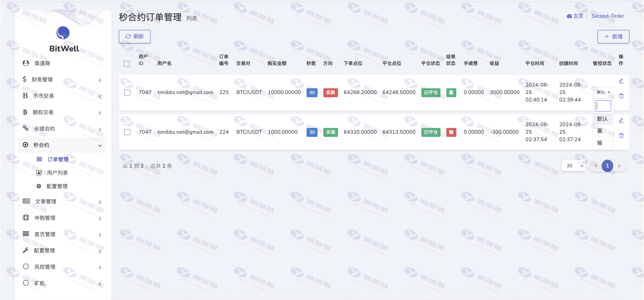Click the 买涨 direction badge
Image resolution: width=644 pixels, height=300 pixels.
click(x=331, y=132)
